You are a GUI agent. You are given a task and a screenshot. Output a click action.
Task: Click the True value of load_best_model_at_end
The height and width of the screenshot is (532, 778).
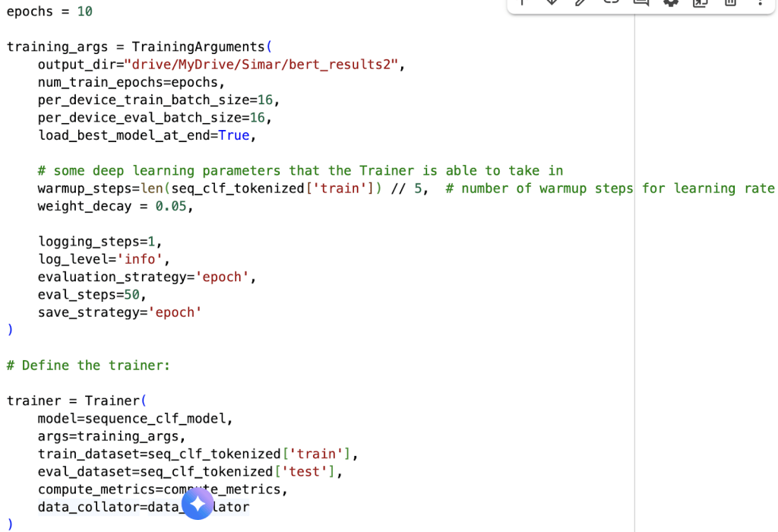(x=233, y=135)
